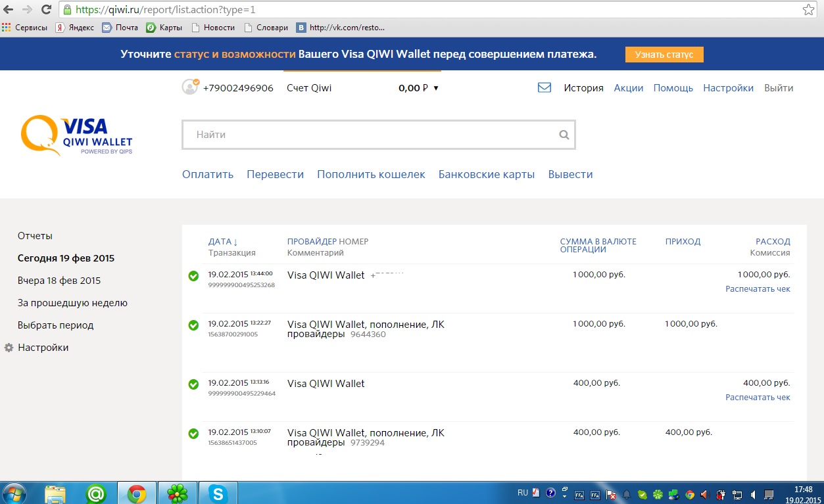The width and height of the screenshot is (824, 504).
Task: Click the РАСХОД column header
Action: [x=773, y=241]
